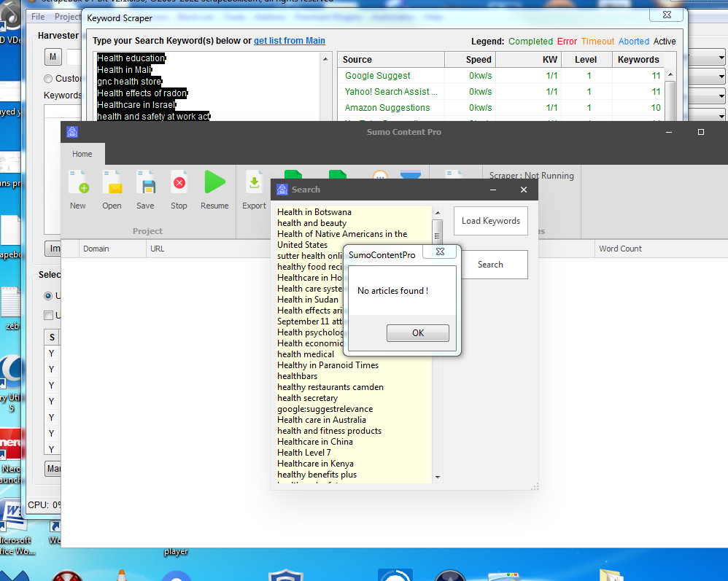Select 'gnc health store' keyword
This screenshot has width=728, height=581.
tap(129, 82)
